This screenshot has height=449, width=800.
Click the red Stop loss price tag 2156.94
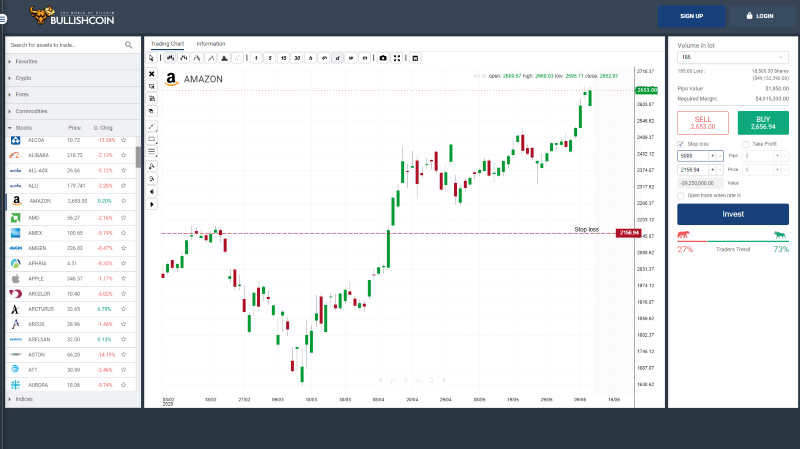[629, 233]
